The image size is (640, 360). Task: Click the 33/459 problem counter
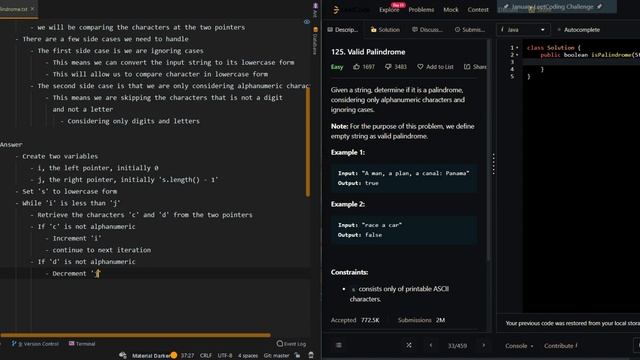(457, 346)
